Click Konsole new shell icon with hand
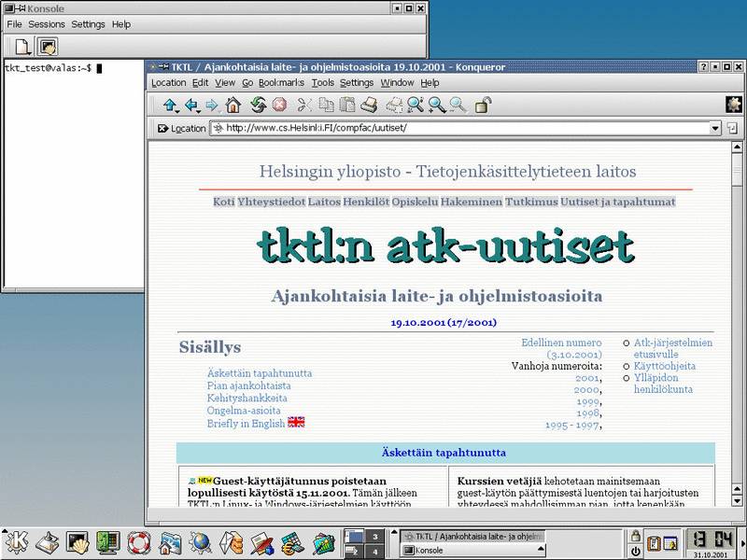747x560 pixels. 48,48
